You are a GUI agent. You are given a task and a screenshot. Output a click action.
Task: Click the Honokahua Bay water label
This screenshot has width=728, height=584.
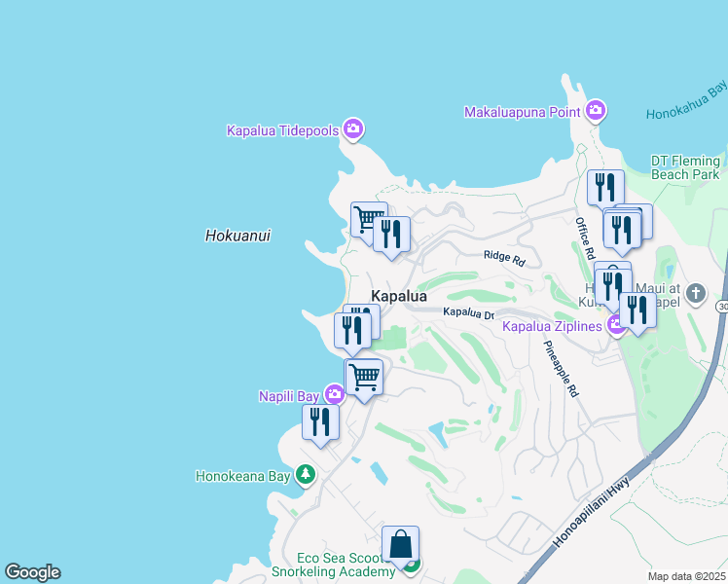pos(686,100)
